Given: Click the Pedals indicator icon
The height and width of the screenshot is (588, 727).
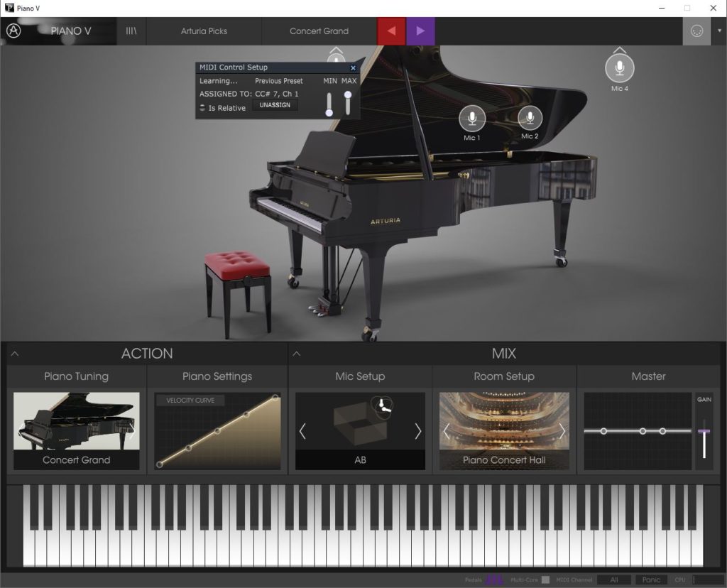Looking at the screenshot, I should pyautogui.click(x=494, y=579).
